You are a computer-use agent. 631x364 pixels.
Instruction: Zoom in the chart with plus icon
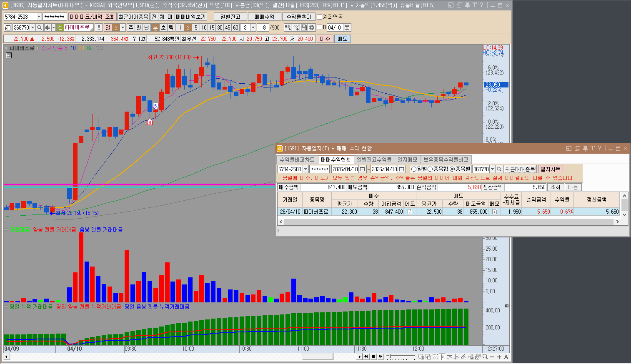point(499,357)
